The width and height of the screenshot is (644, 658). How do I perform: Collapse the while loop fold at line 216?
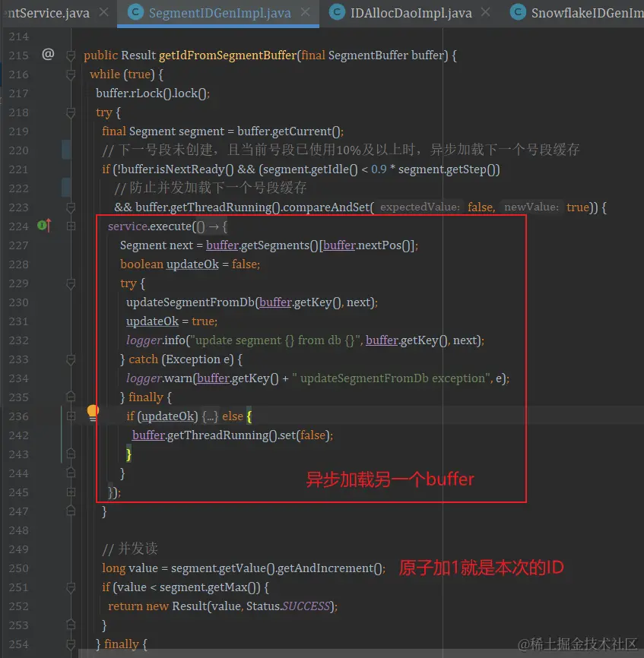coord(71,74)
